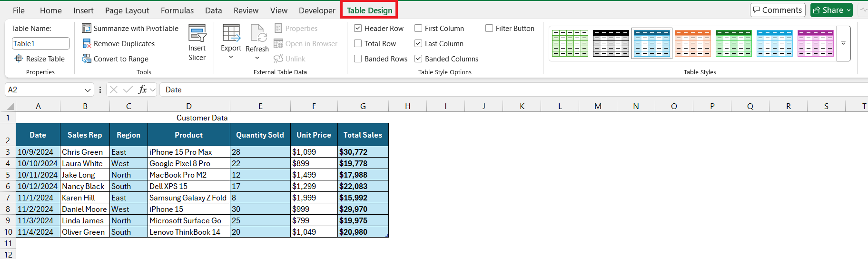The height and width of the screenshot is (259, 868).
Task: Apply the green table style
Action: pos(570,43)
